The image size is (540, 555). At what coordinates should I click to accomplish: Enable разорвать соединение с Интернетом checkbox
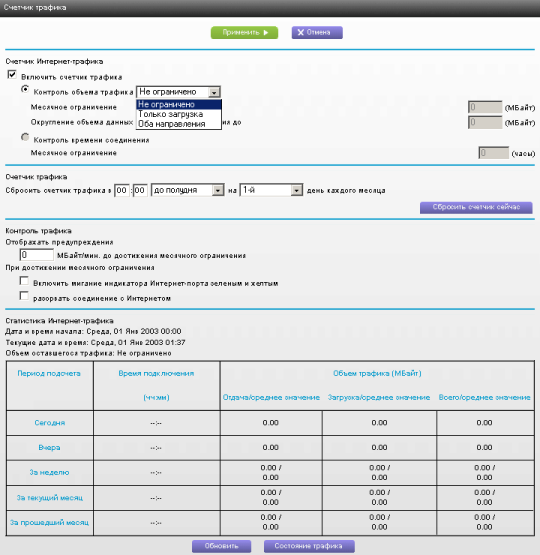coord(24,296)
